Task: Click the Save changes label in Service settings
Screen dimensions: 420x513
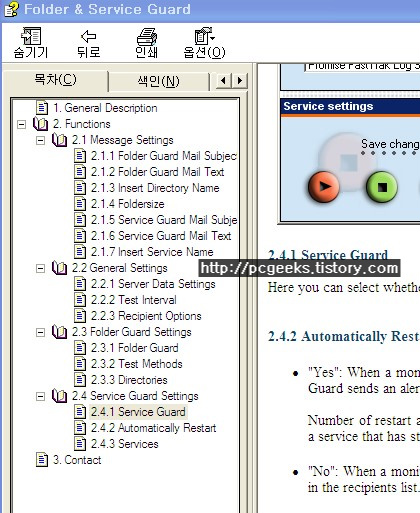Action: point(390,144)
